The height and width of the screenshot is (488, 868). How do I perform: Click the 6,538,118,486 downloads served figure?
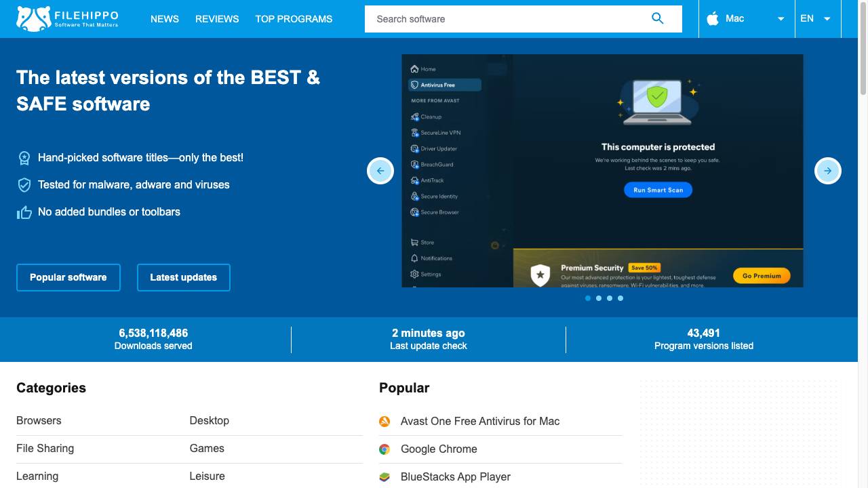click(153, 333)
